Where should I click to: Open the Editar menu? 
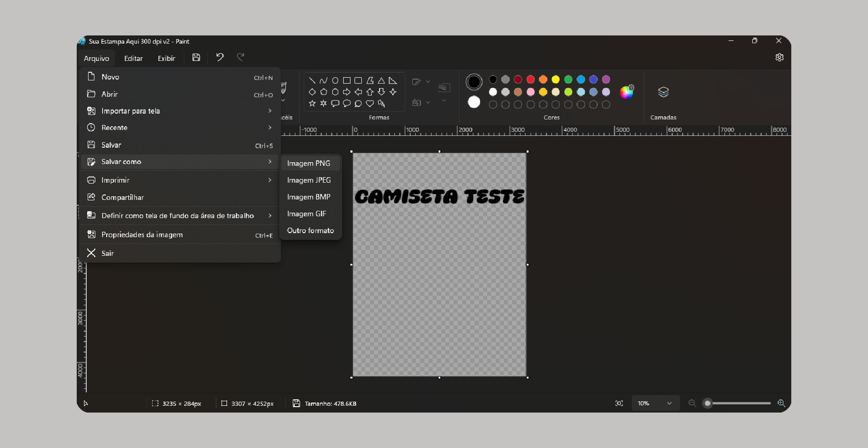(x=133, y=58)
